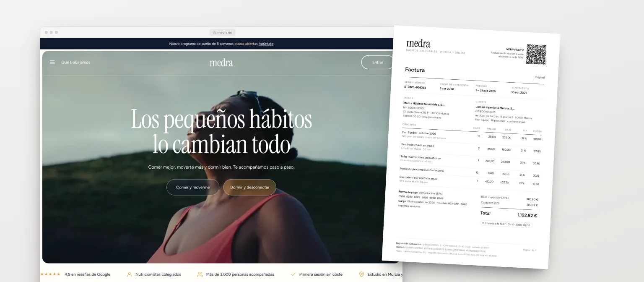
Task: Click the mandate reference 'MED-EMP-0042'
Action: pos(457,204)
